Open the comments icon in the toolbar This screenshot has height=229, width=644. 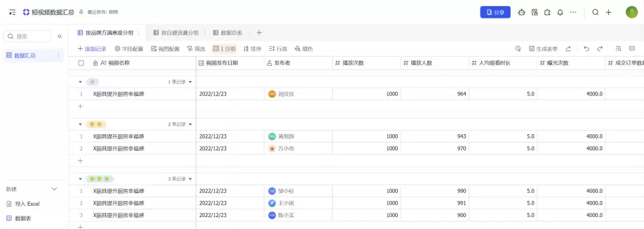point(631,48)
